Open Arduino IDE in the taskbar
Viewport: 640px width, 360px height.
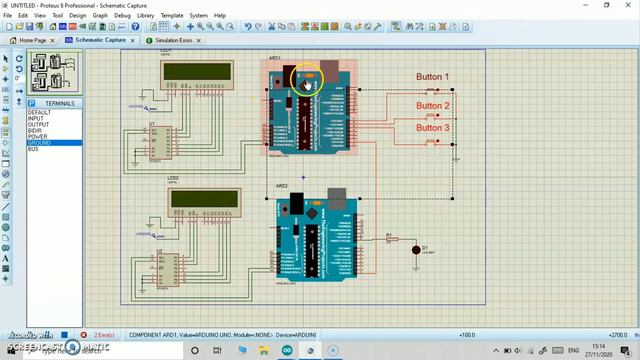[287, 350]
